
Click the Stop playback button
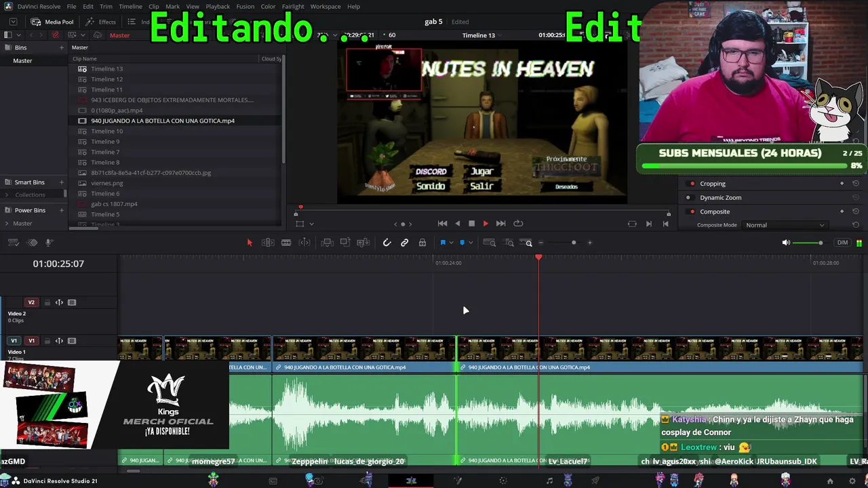pyautogui.click(x=471, y=224)
